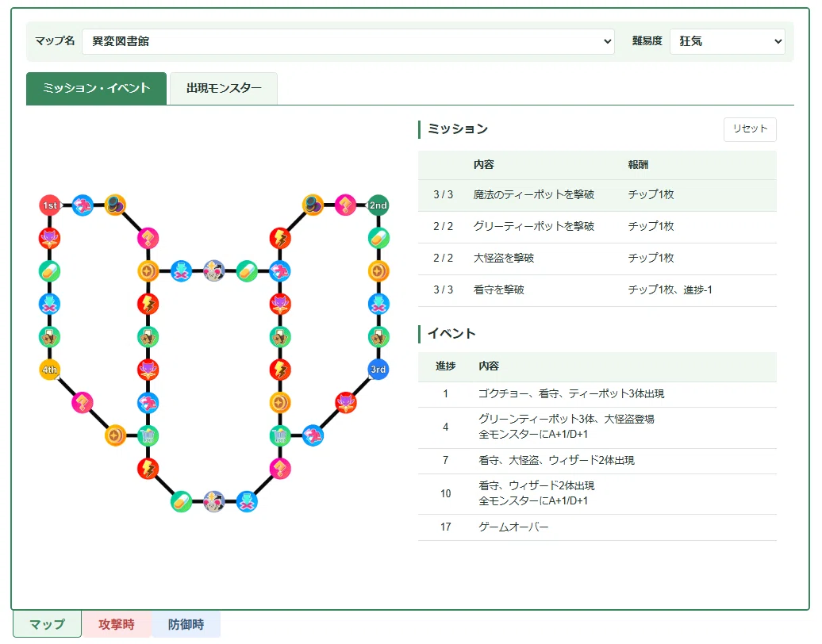Click the card node directly above 3rd
The height and width of the screenshot is (644, 822).
point(378,337)
